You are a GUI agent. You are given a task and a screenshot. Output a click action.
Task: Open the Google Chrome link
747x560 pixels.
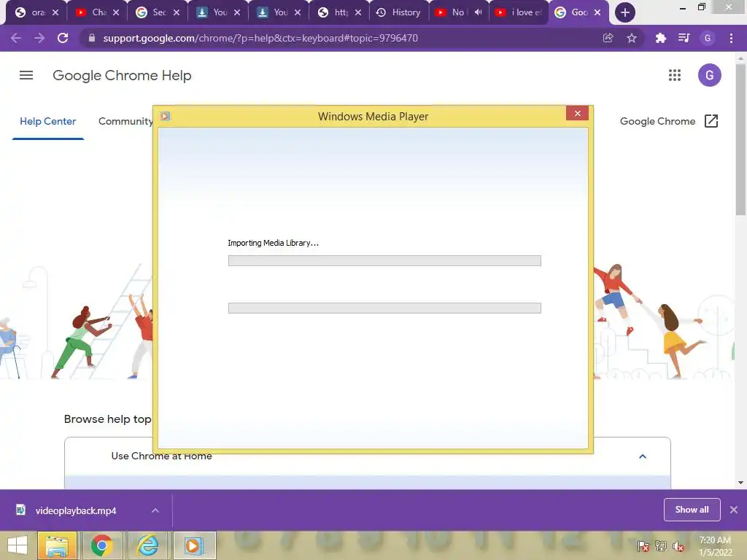tap(657, 122)
